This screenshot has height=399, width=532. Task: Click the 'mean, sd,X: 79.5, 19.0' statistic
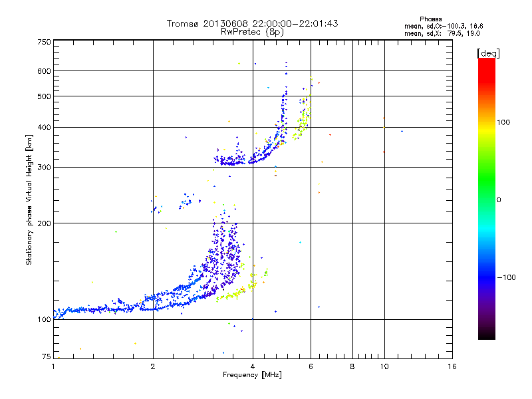point(442,33)
